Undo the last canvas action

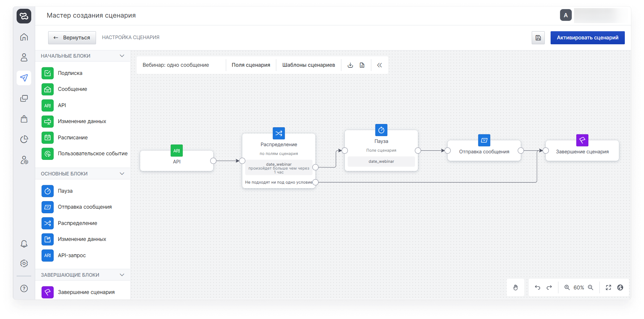[537, 287]
